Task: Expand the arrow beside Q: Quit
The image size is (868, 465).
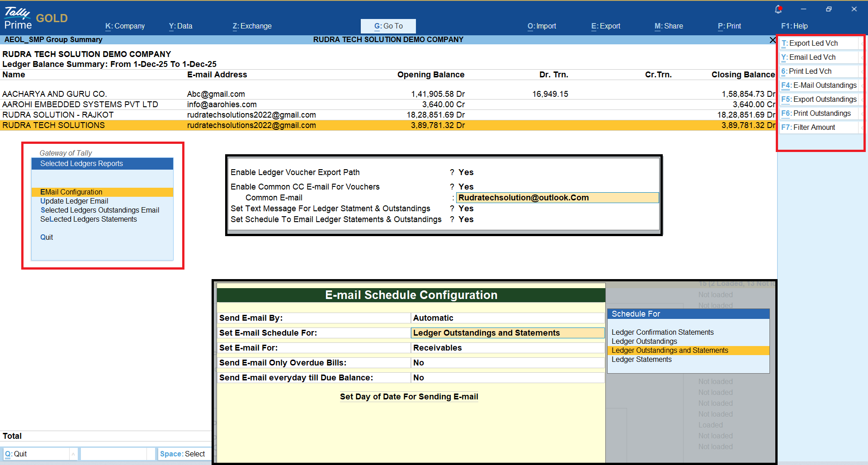Action: pos(73,454)
